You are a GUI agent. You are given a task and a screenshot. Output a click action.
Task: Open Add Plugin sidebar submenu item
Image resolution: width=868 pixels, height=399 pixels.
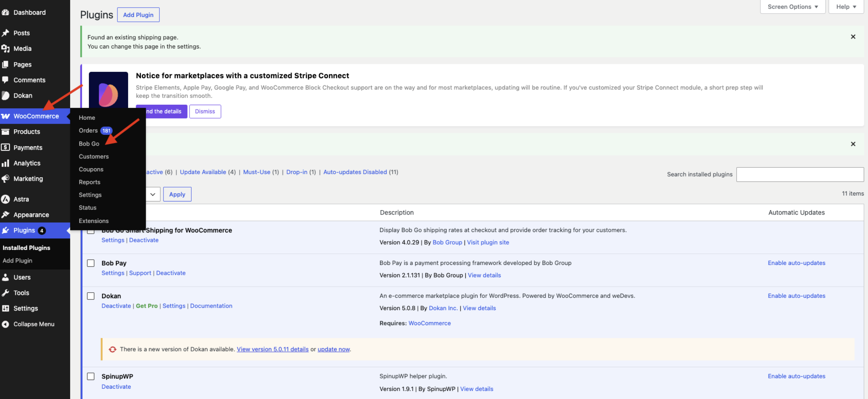(x=17, y=261)
